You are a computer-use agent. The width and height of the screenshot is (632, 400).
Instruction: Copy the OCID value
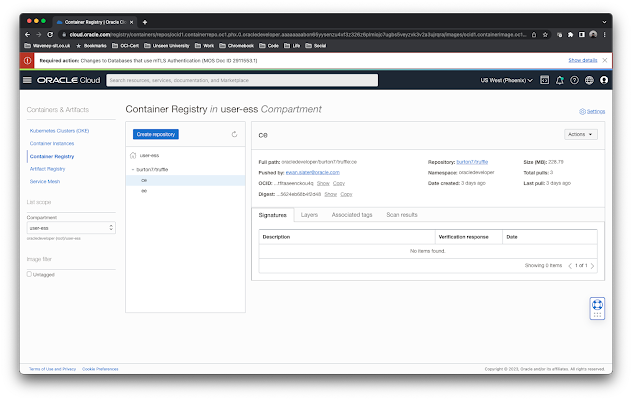click(339, 183)
